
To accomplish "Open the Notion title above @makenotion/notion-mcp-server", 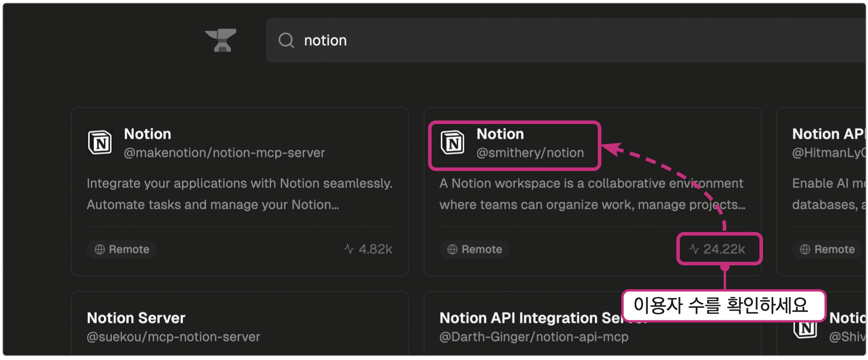I will pos(147,134).
